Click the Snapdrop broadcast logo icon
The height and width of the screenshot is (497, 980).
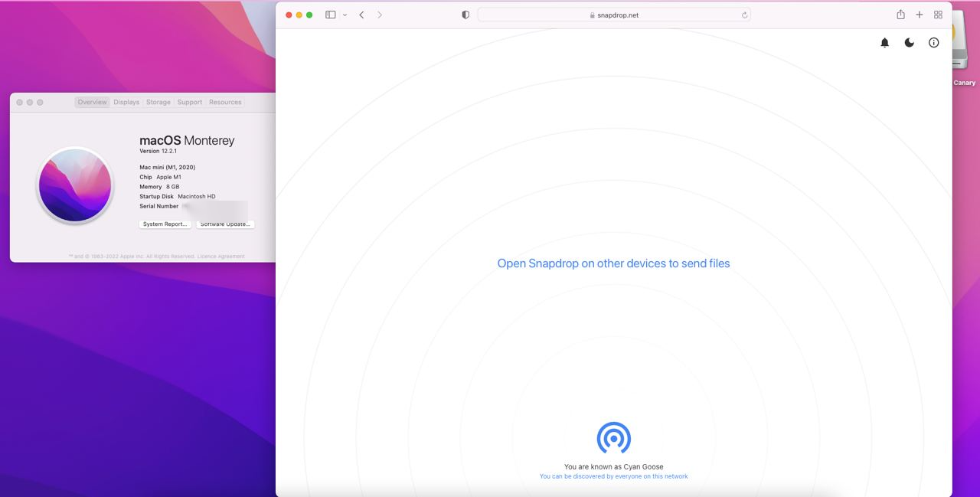614,437
